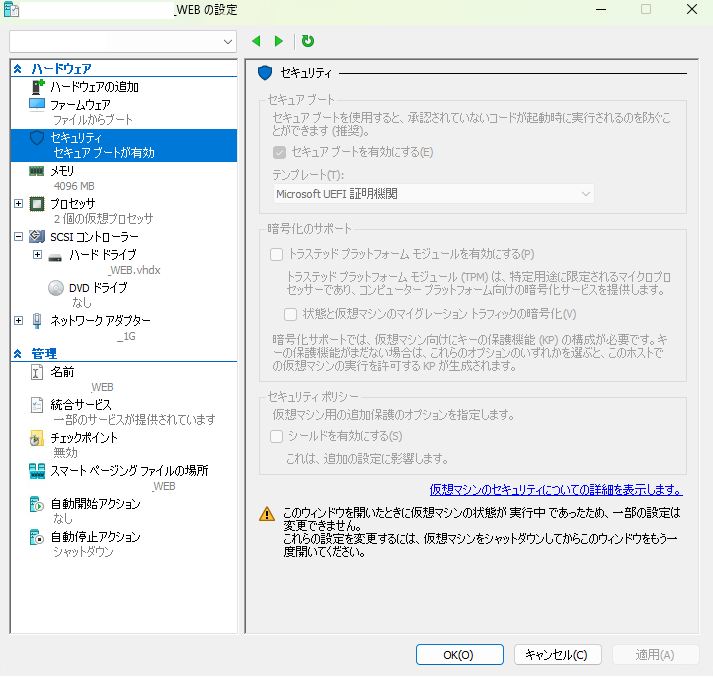The height and width of the screenshot is (682, 713).
Task: Expand the ネットワーク アダプター tree node
Action: click(19, 321)
